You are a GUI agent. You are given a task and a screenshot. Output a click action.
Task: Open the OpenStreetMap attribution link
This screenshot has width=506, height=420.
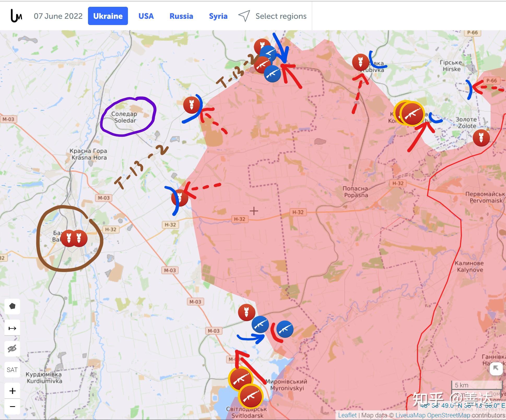tap(449, 415)
